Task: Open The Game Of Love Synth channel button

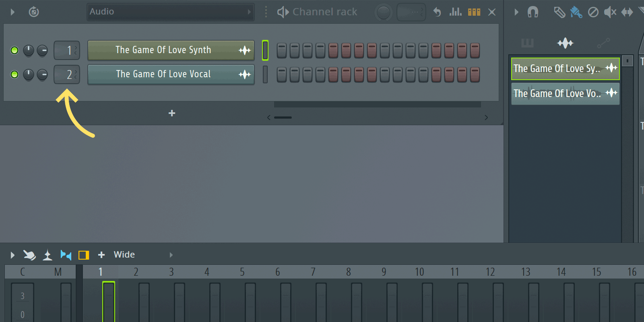Action: point(171,50)
